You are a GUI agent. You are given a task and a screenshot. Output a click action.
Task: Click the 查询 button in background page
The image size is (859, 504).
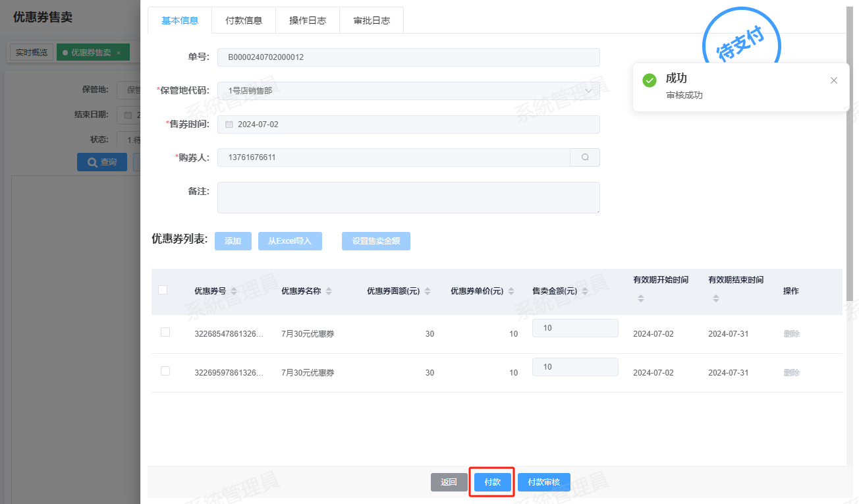102,162
